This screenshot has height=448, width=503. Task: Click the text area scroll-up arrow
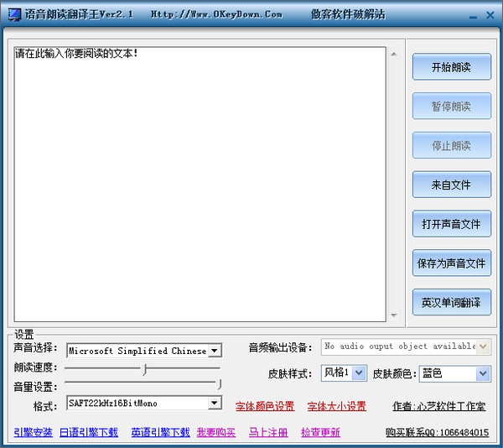pos(394,55)
